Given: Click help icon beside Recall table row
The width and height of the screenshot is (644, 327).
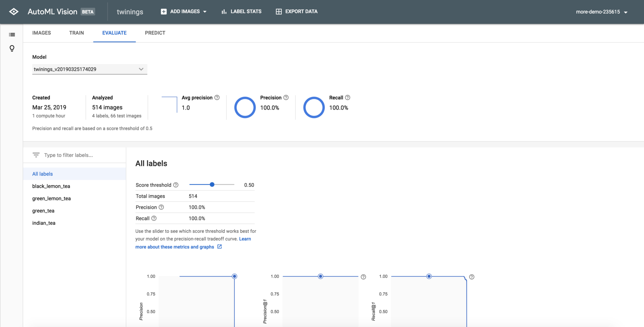Looking at the screenshot, I should point(154,218).
